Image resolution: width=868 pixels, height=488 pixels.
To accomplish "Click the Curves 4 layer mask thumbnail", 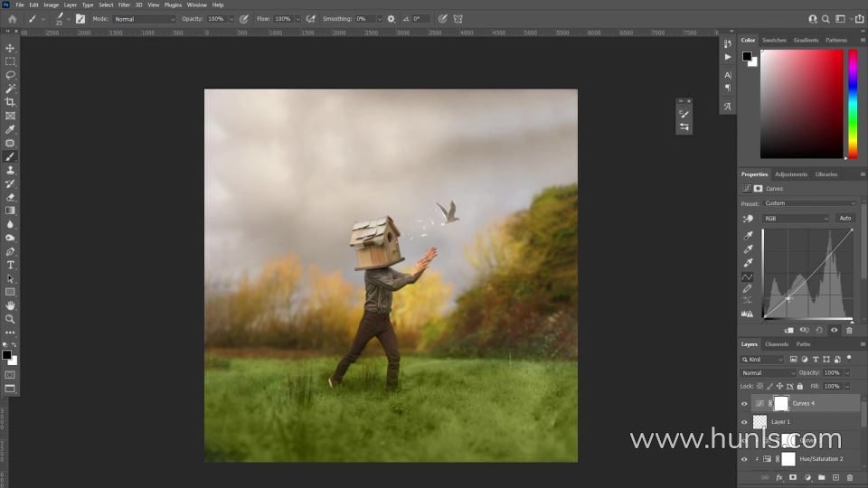I will coord(781,403).
